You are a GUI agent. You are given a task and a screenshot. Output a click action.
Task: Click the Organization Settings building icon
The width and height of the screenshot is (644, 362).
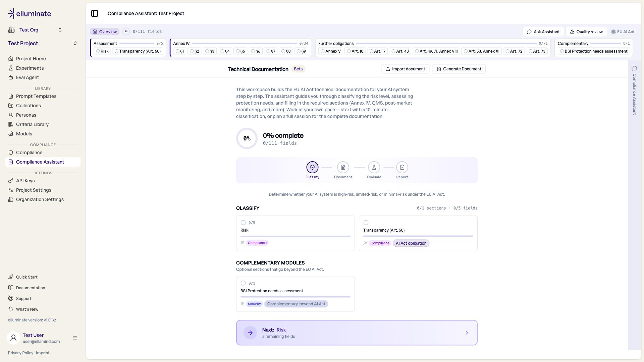pos(11,199)
